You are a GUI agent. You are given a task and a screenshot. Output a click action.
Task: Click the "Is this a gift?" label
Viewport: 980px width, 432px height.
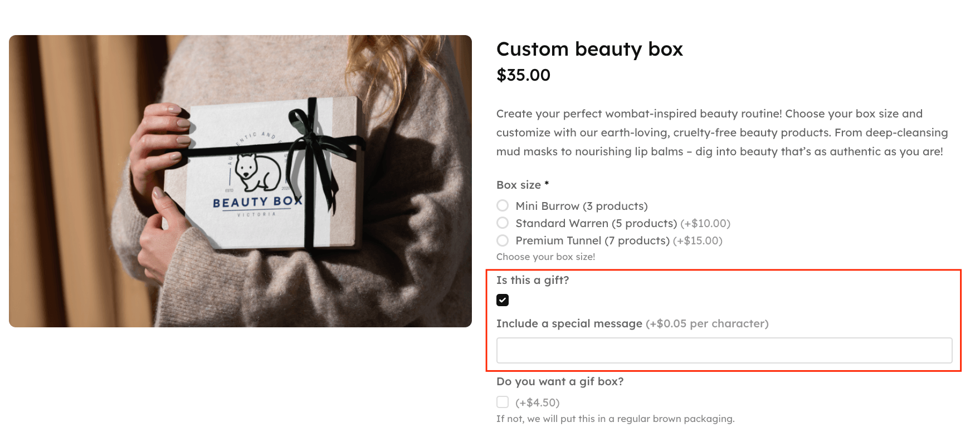[533, 280]
